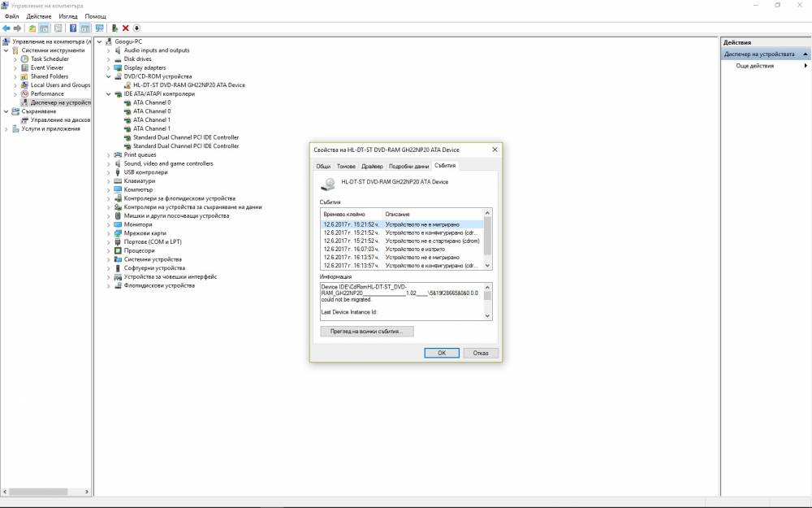The width and height of the screenshot is (812, 508).
Task: Select the 16:07:03 Устройството е изтрито event
Action: [402, 249]
